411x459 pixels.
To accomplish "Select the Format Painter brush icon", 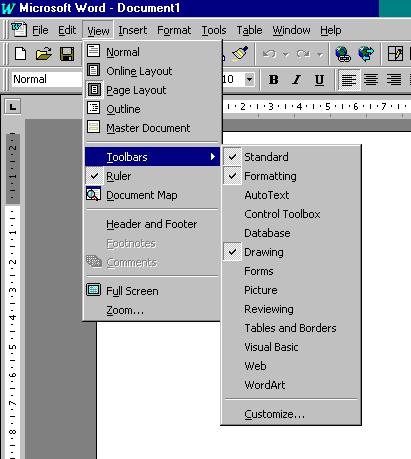I will click(x=240, y=53).
